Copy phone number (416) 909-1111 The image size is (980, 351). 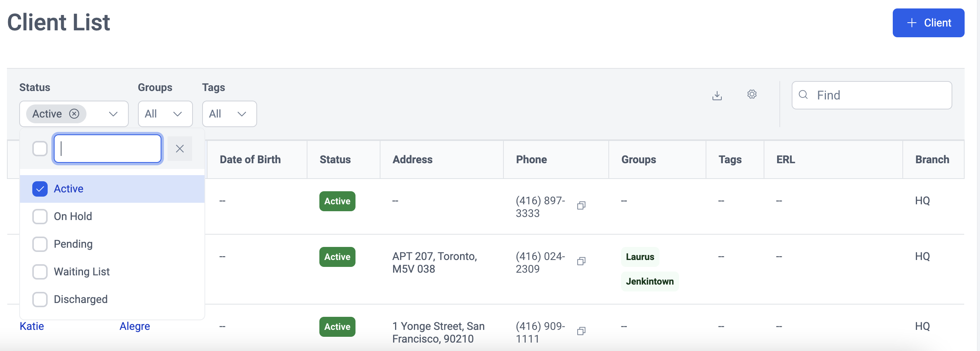pos(581,331)
